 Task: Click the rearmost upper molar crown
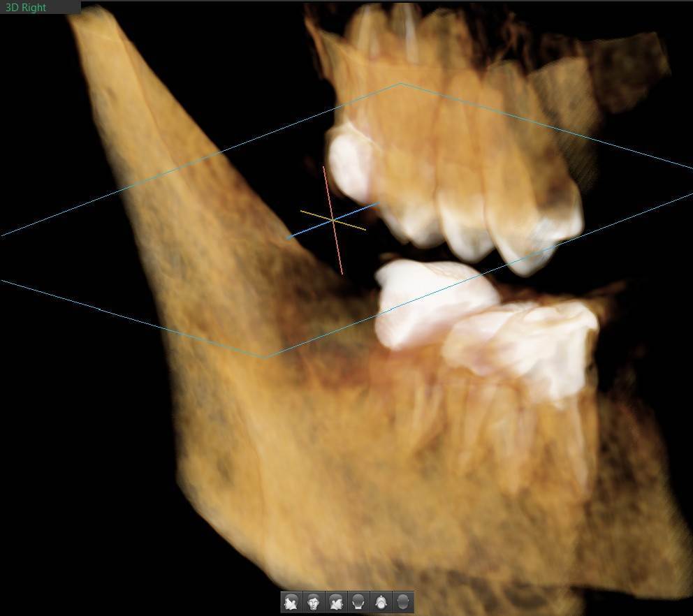point(348,161)
